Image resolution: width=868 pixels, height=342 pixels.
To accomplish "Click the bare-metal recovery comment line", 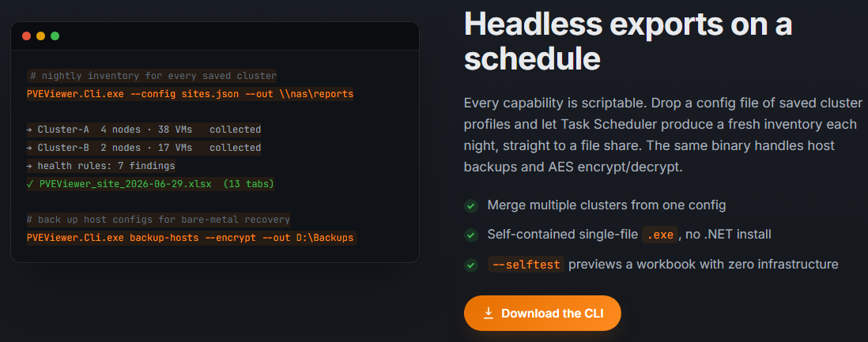I will (158, 220).
